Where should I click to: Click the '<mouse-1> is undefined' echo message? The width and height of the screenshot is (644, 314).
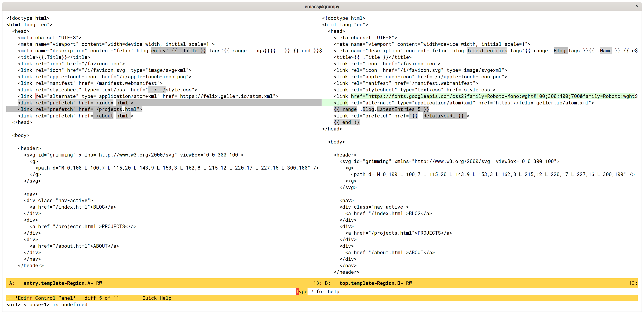56,305
